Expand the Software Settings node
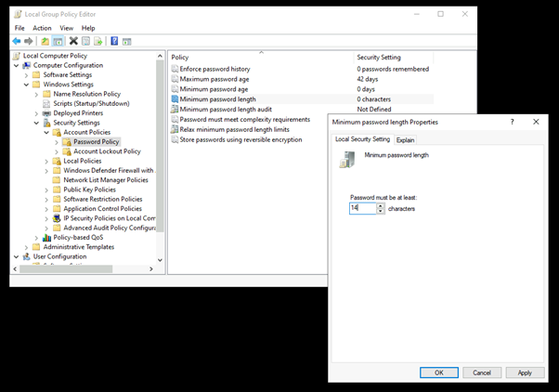 26,75
